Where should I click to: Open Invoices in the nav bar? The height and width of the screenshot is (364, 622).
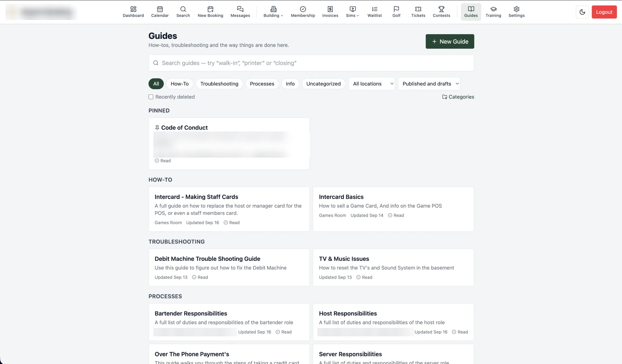click(330, 12)
